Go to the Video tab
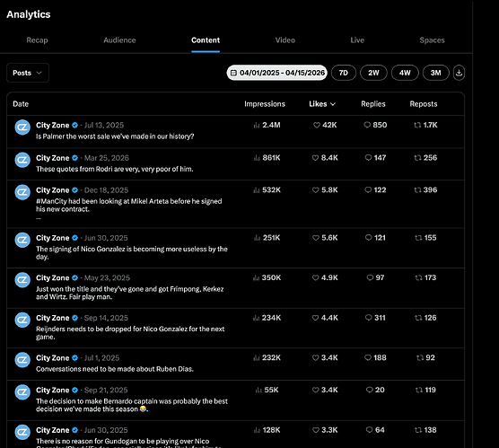Viewport: 499px width, 448px height. tap(285, 40)
